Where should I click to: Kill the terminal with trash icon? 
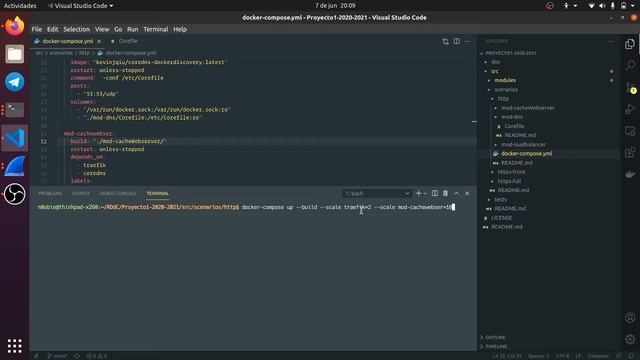(x=445, y=193)
